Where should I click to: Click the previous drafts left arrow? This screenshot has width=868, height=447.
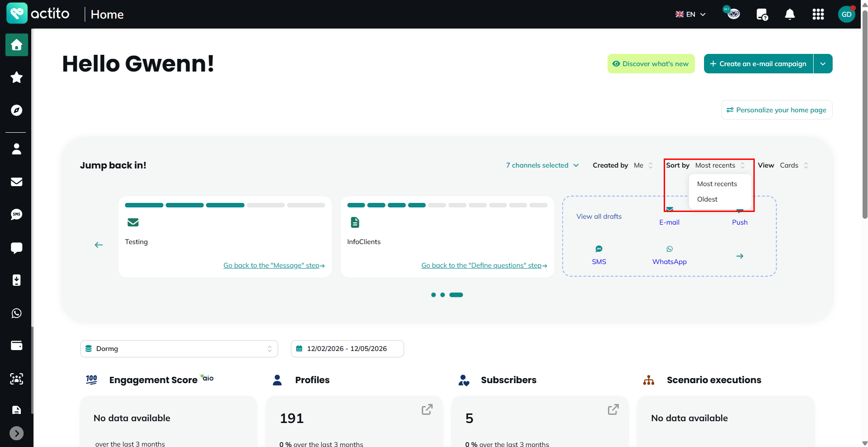pyautogui.click(x=99, y=245)
